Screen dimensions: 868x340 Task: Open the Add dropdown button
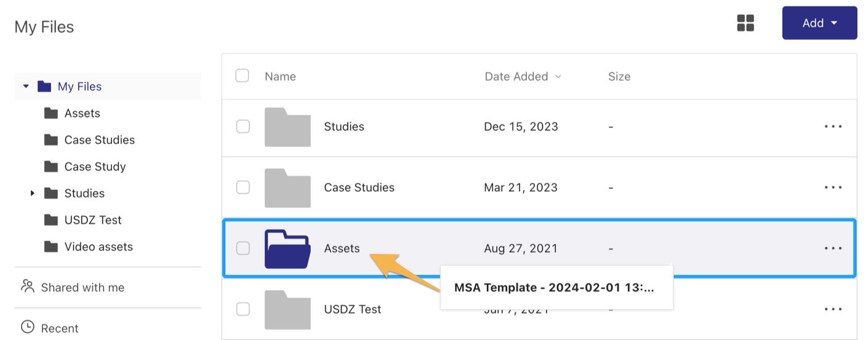click(819, 23)
